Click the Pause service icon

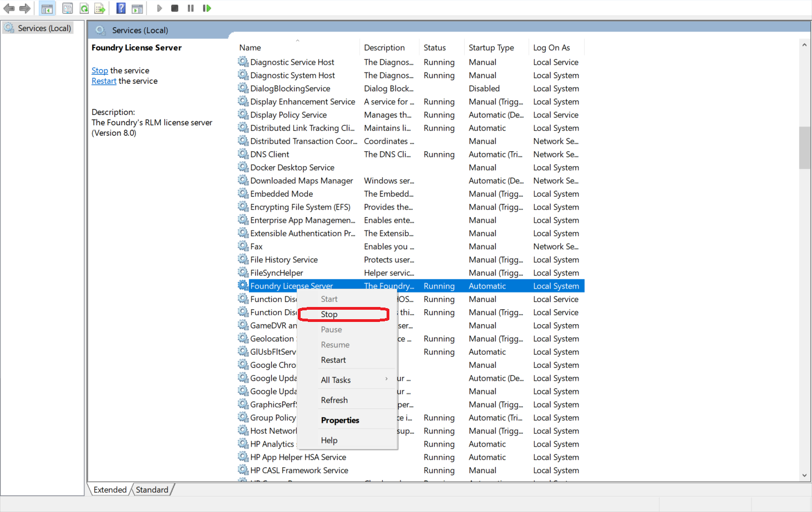coord(190,8)
